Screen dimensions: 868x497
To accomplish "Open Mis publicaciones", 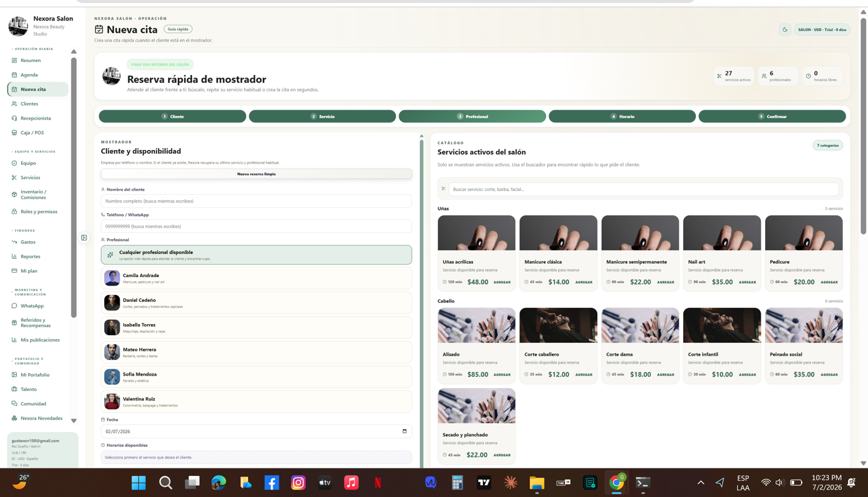I will pyautogui.click(x=38, y=340).
